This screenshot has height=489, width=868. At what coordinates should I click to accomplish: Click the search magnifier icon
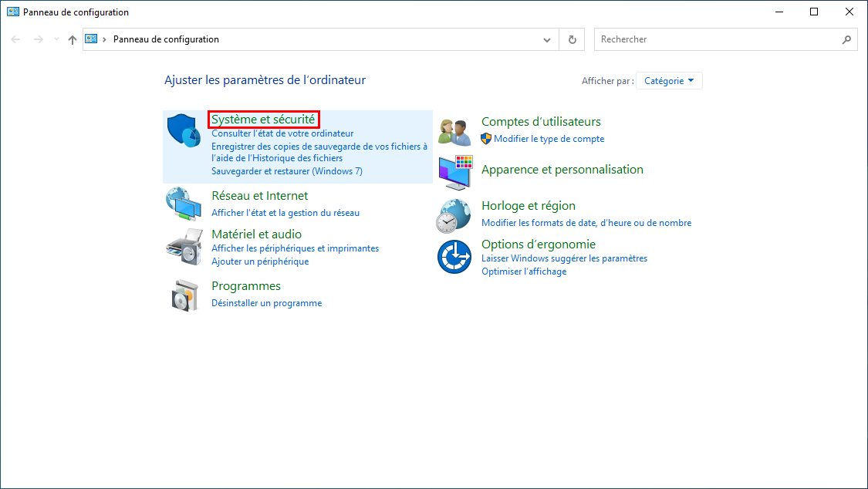tap(846, 39)
